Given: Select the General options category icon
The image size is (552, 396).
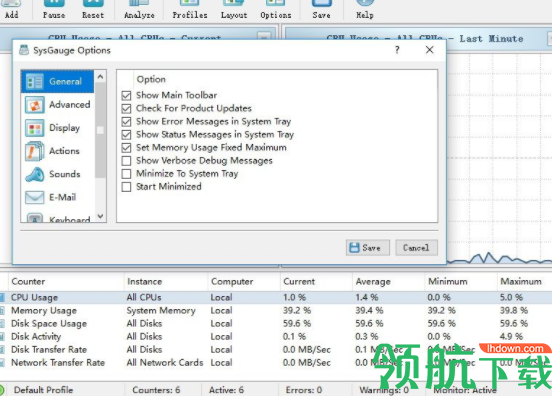Looking at the screenshot, I should point(34,82).
